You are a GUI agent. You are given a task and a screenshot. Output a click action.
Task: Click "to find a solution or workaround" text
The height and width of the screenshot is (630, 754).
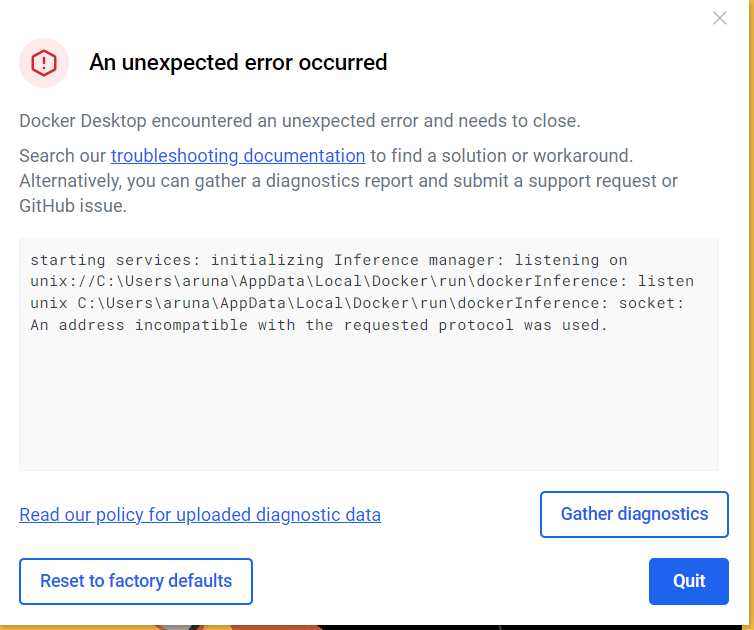(501, 156)
